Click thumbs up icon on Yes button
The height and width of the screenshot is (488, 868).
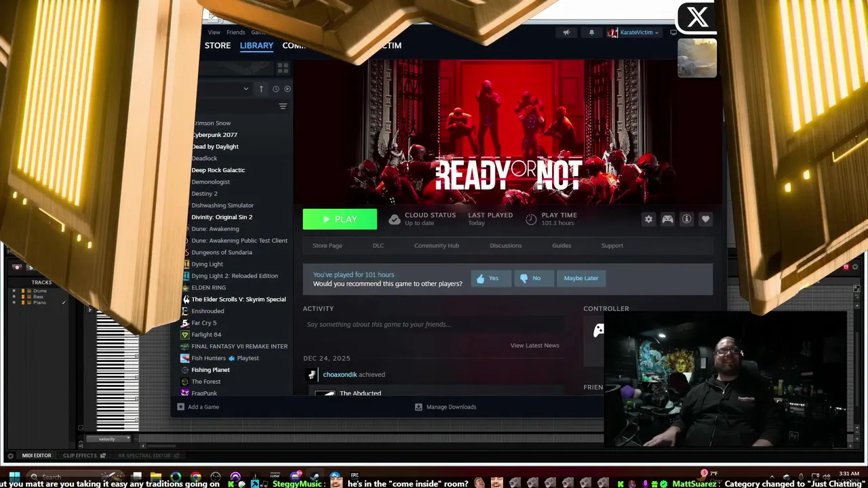tap(481, 278)
